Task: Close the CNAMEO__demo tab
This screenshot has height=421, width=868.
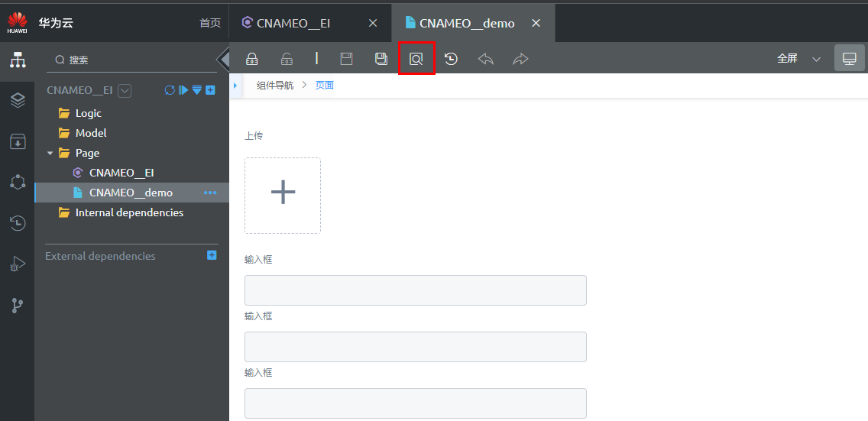Action: [536, 23]
